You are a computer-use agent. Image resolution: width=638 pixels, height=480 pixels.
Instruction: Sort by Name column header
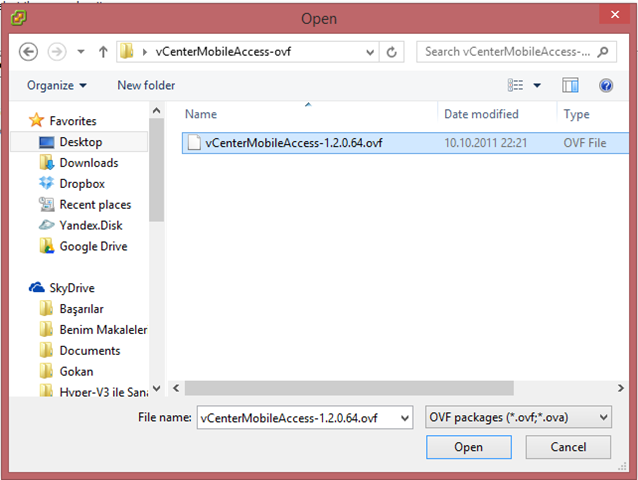[201, 114]
